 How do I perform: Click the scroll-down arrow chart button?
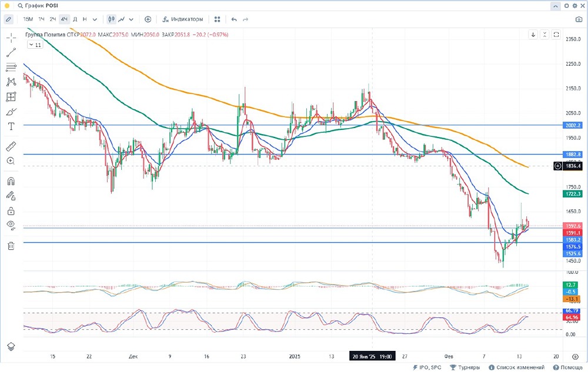(533, 35)
